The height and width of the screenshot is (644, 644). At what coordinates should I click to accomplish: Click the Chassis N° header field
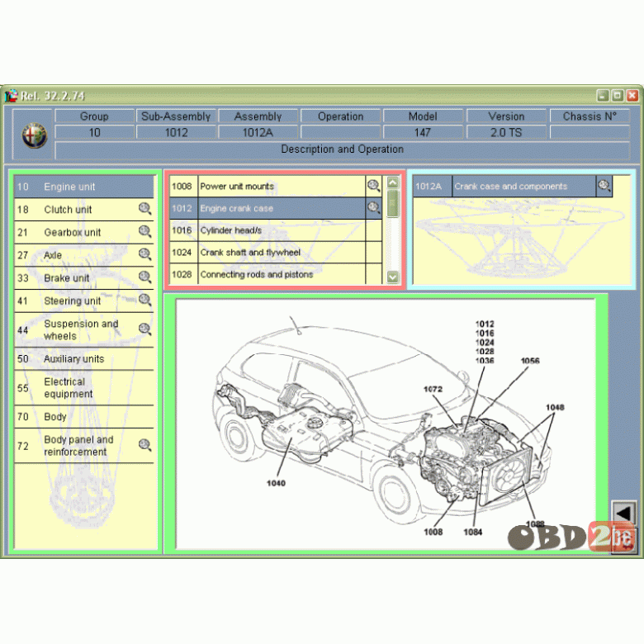pos(590,116)
